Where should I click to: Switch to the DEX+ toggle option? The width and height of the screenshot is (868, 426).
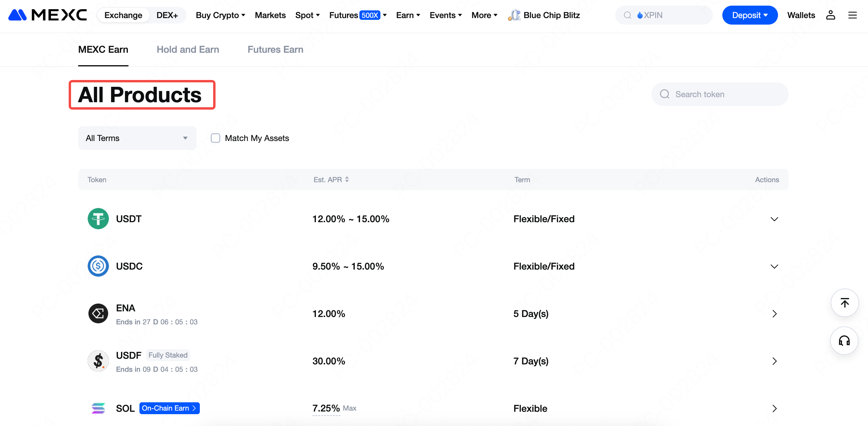167,15
